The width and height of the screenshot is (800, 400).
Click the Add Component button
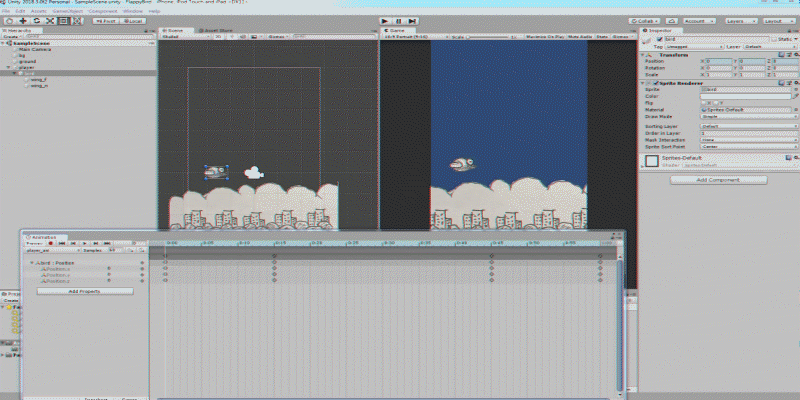pos(718,180)
